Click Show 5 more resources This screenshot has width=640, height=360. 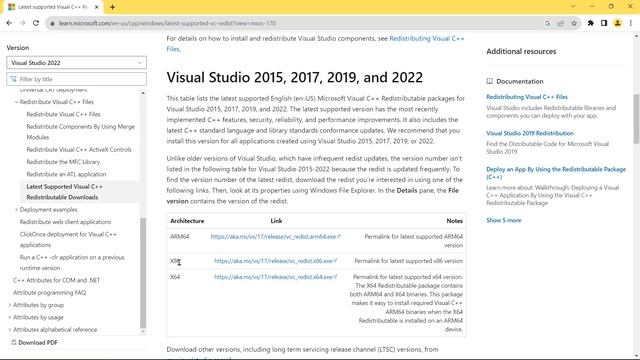504,220
